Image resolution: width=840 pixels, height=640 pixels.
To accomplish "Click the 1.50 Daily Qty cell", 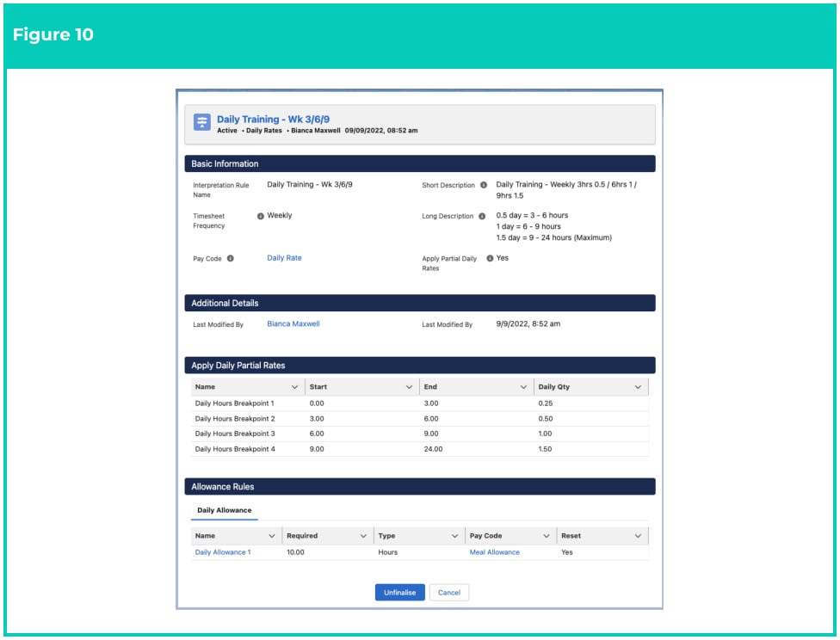I will (546, 449).
